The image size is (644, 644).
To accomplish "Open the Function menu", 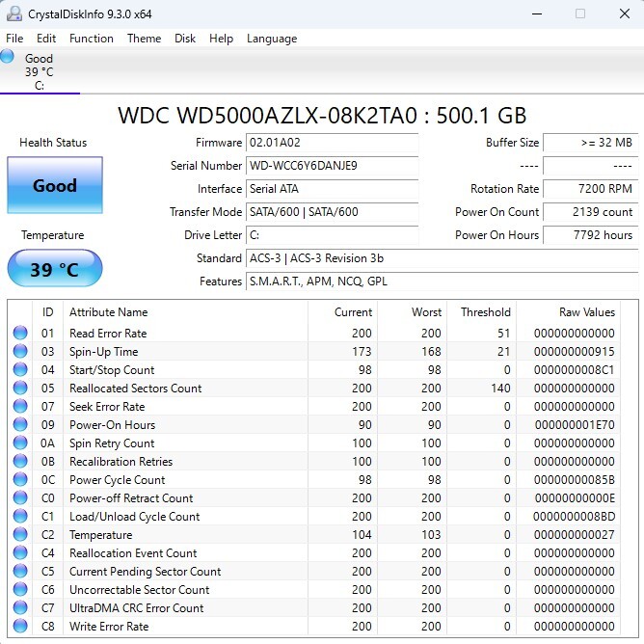I will coord(92,39).
